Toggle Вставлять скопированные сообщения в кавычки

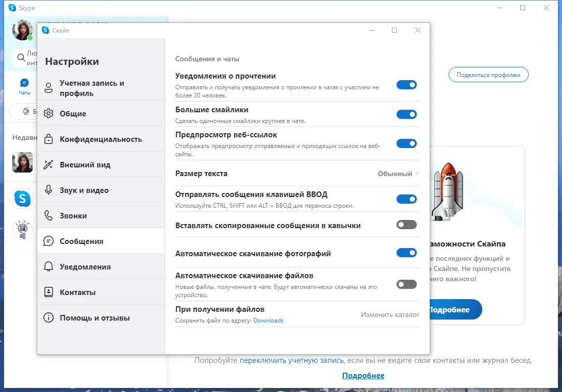coord(406,225)
